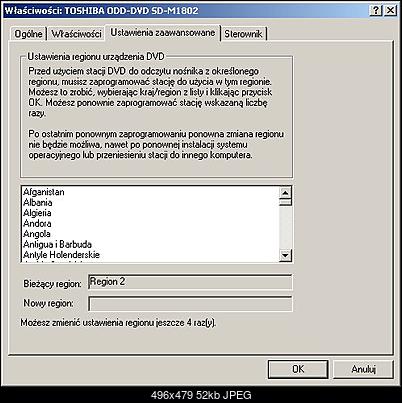Select Andora in the country list

151,223
